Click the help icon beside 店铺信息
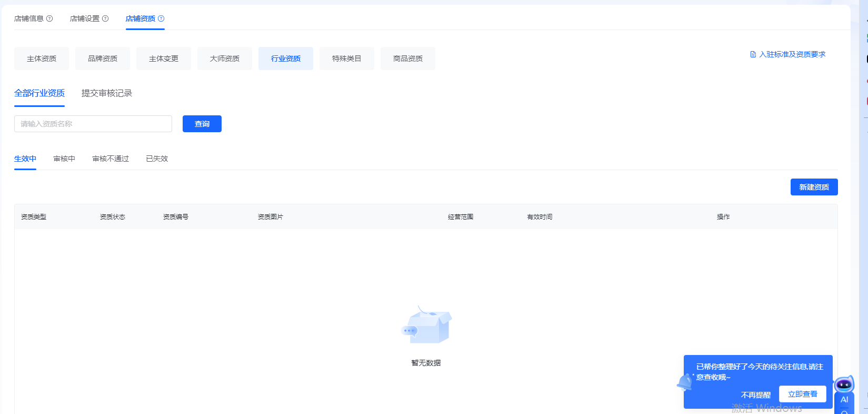Viewport: 868px width, 414px height. (x=49, y=18)
